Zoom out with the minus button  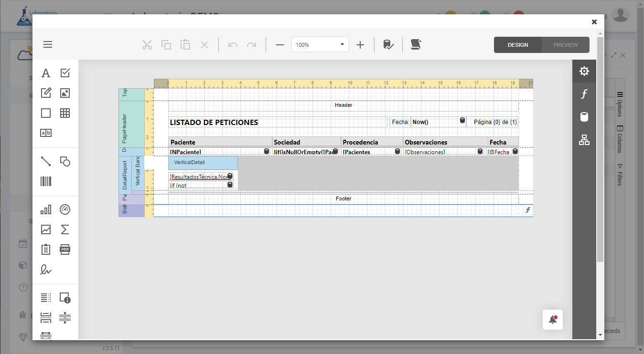(x=280, y=45)
